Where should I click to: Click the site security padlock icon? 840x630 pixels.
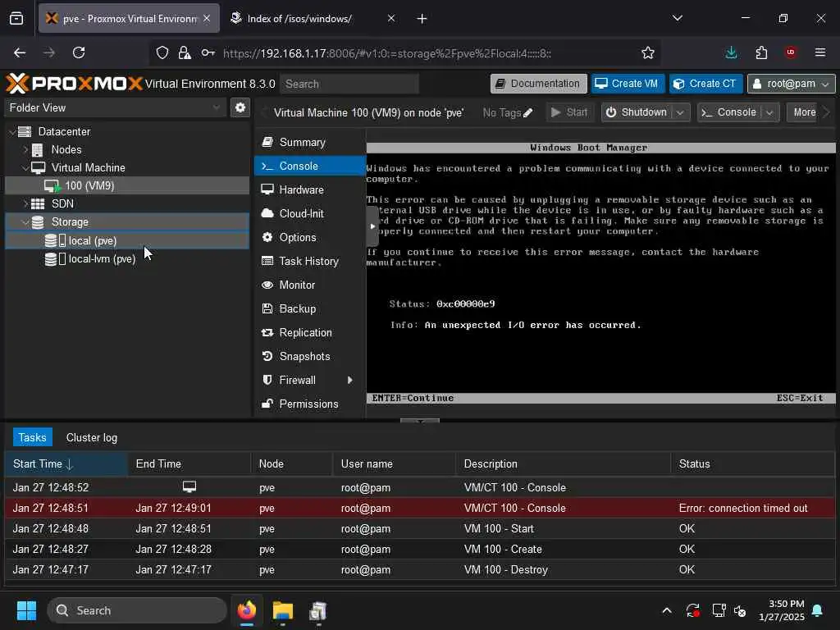(185, 52)
